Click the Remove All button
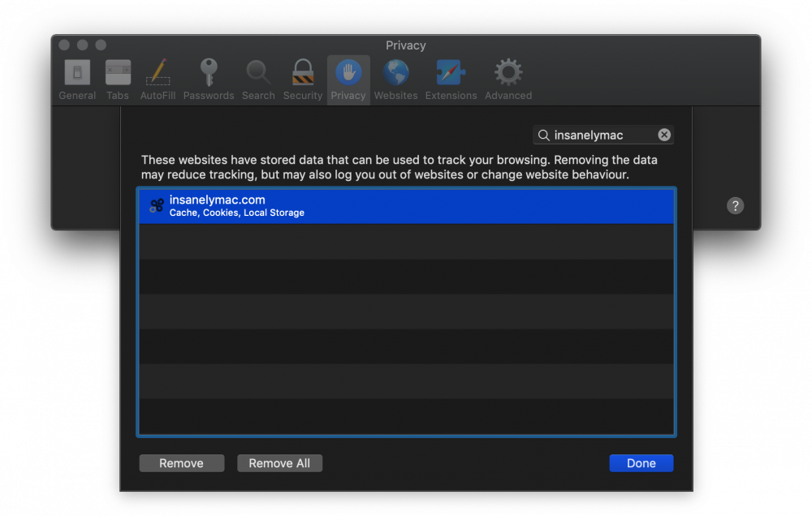This screenshot has width=812, height=516. (x=279, y=463)
